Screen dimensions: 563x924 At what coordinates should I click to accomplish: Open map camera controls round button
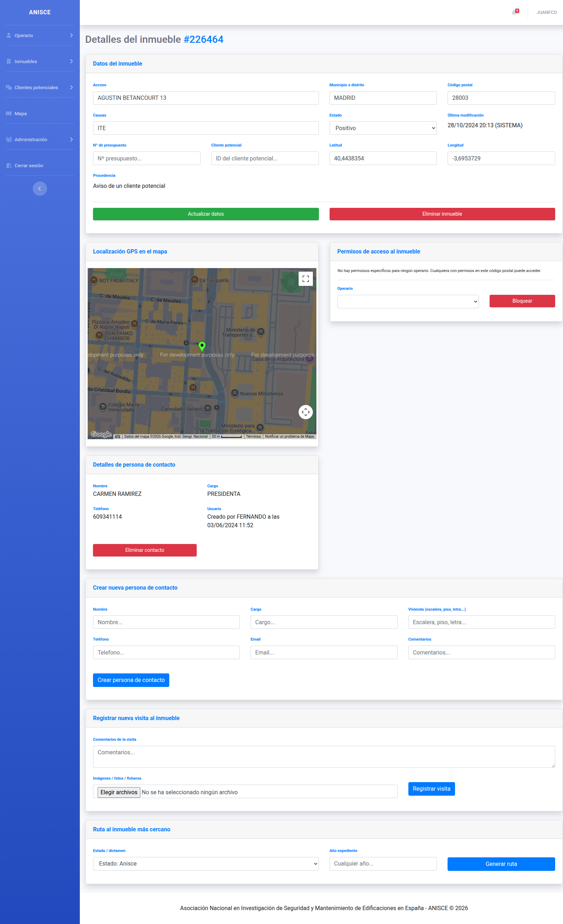[x=305, y=412]
